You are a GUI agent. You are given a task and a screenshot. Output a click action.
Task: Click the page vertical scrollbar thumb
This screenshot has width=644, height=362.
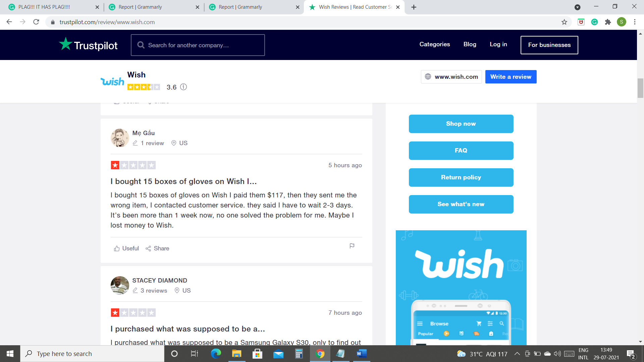tap(640, 88)
